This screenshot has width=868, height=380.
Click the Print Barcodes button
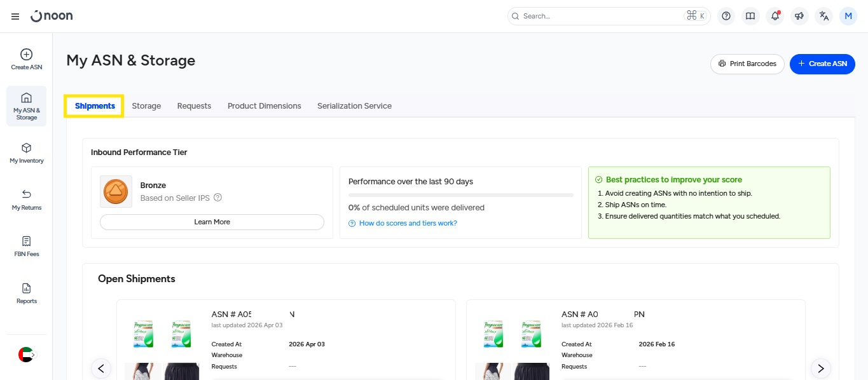747,64
